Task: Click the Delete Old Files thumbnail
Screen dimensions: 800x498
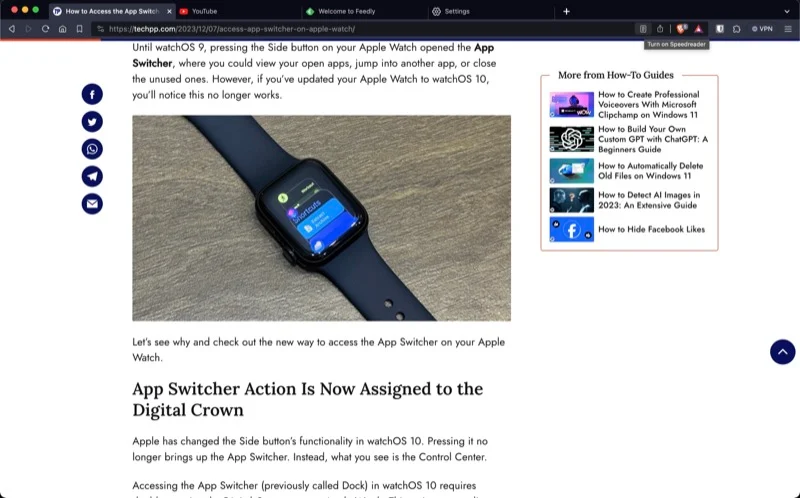Action: coord(571,171)
